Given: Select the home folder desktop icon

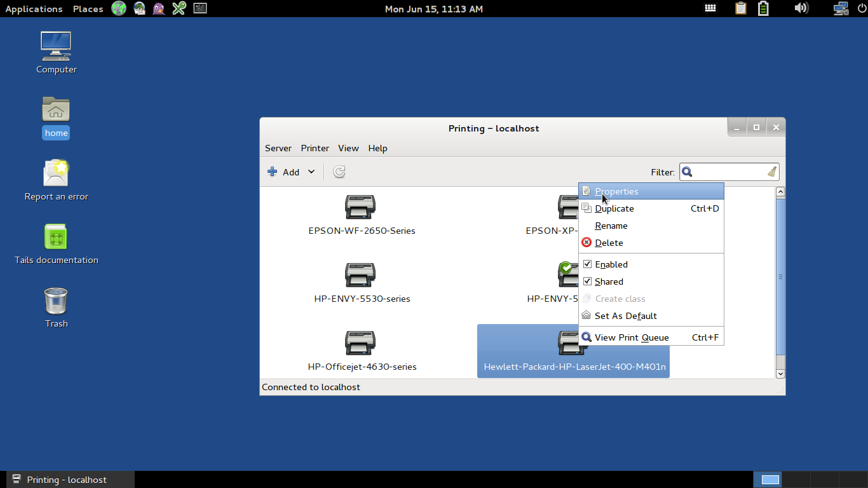Looking at the screenshot, I should click(x=56, y=118).
